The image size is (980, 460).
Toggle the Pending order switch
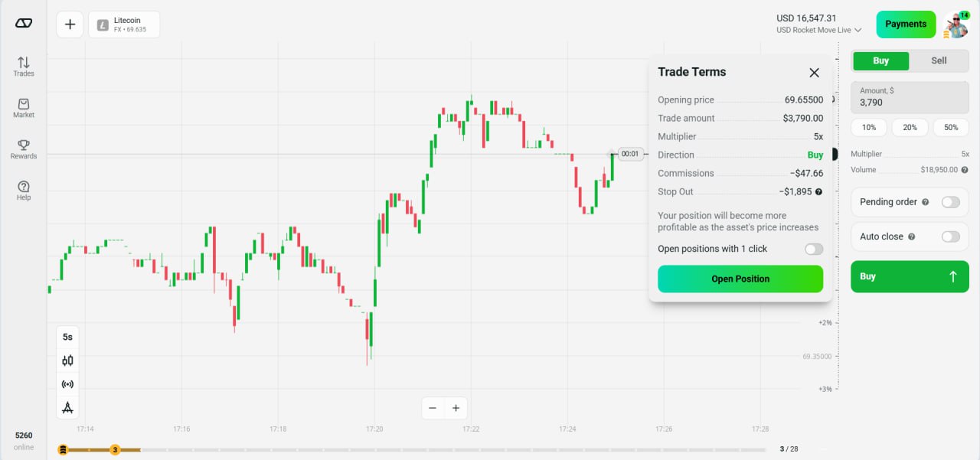(x=950, y=202)
